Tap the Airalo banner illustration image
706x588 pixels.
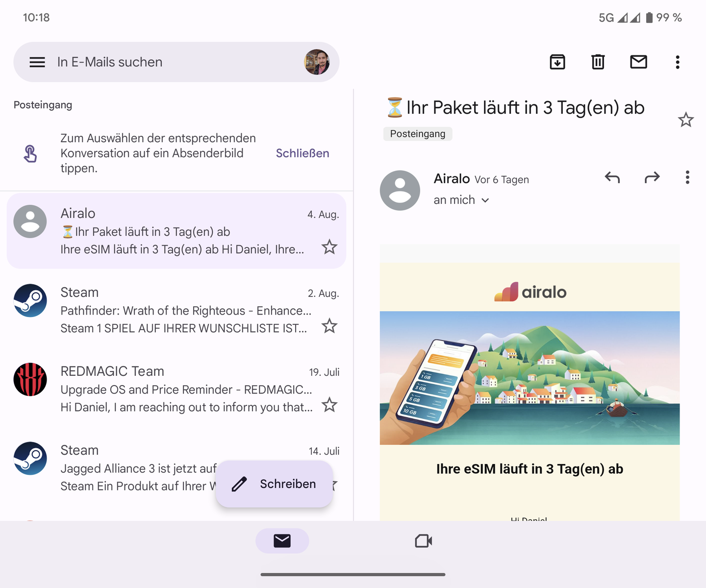click(529, 378)
